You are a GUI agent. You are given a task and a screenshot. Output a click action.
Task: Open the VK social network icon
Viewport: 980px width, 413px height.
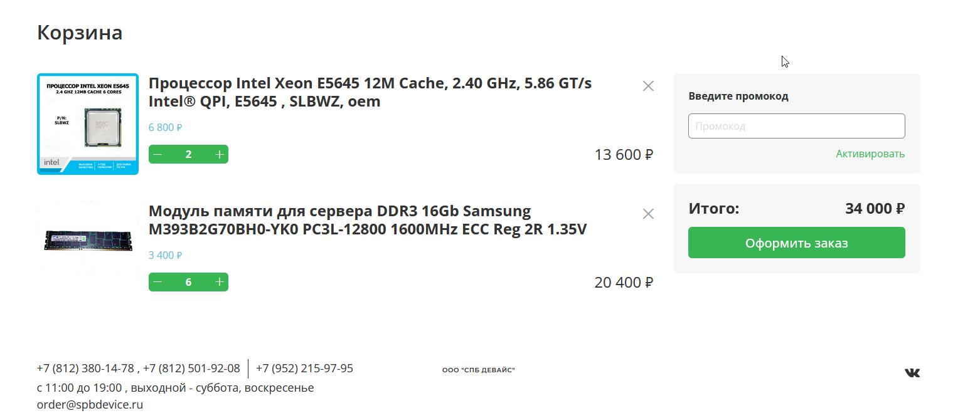click(x=912, y=373)
